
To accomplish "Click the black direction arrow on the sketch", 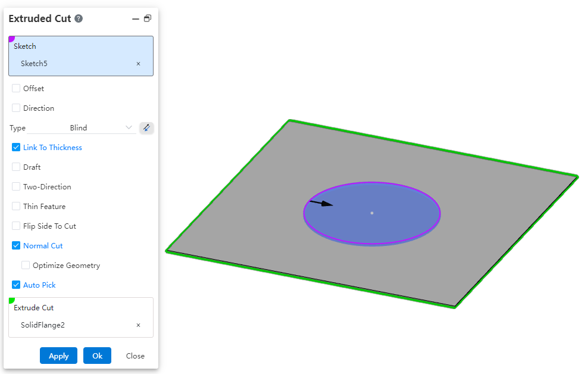I will (321, 203).
